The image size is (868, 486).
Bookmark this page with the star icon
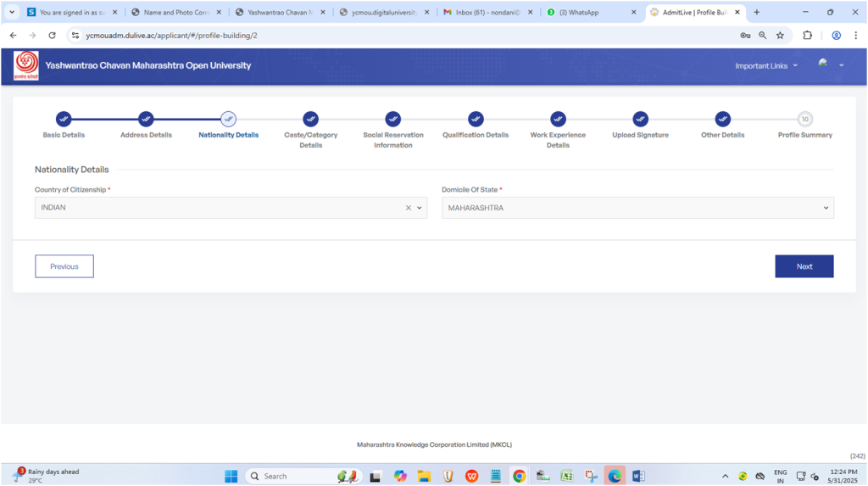[x=780, y=36]
